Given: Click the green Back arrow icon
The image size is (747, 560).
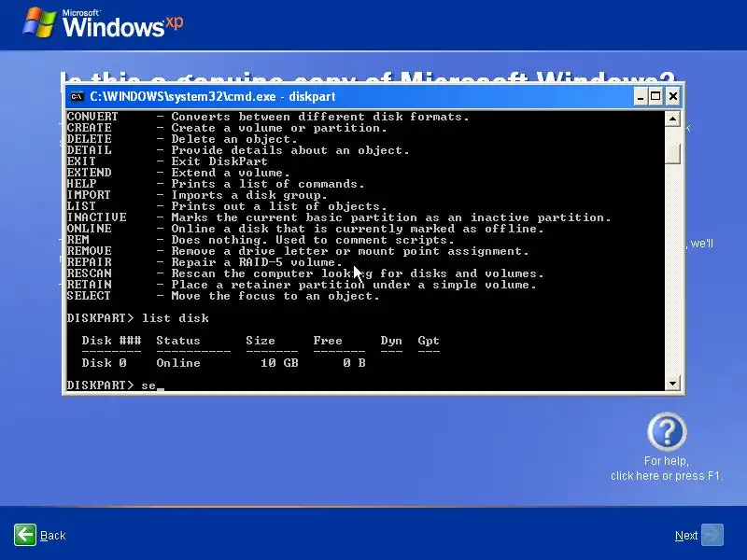Looking at the screenshot, I should [x=25, y=535].
